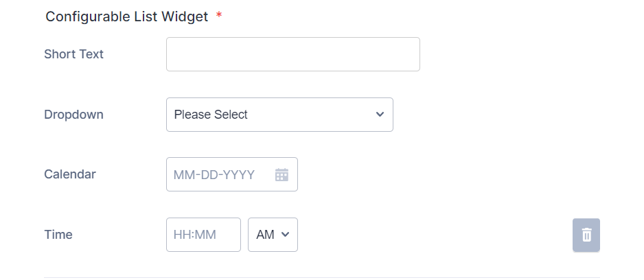The width and height of the screenshot is (644, 280).
Task: Click the chevron arrow in Please Select dropdown
Action: pyautogui.click(x=380, y=115)
